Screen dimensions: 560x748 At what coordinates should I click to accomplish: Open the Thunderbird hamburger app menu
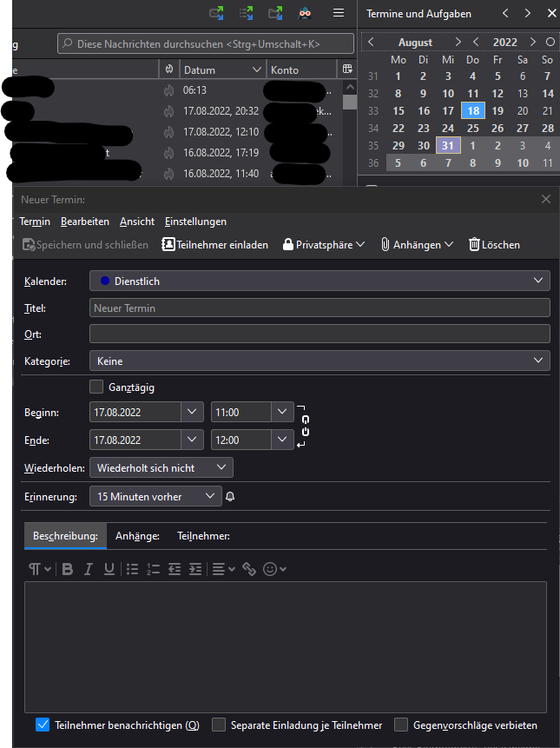point(339,13)
